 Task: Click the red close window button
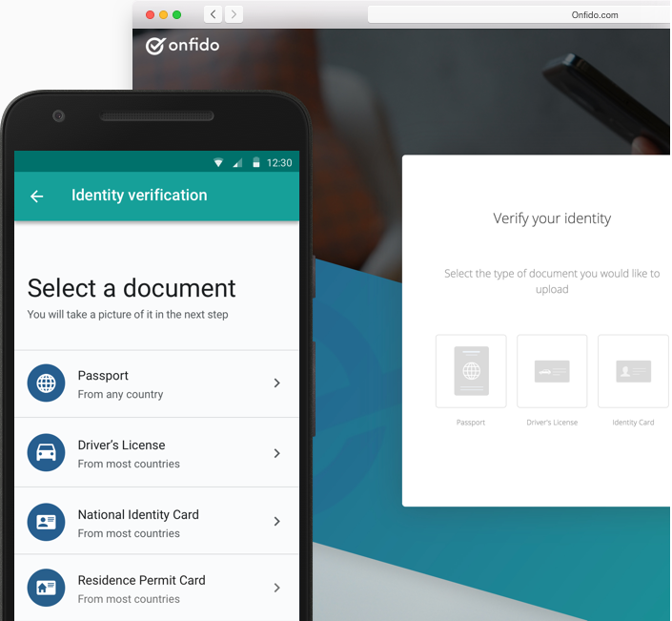150,15
